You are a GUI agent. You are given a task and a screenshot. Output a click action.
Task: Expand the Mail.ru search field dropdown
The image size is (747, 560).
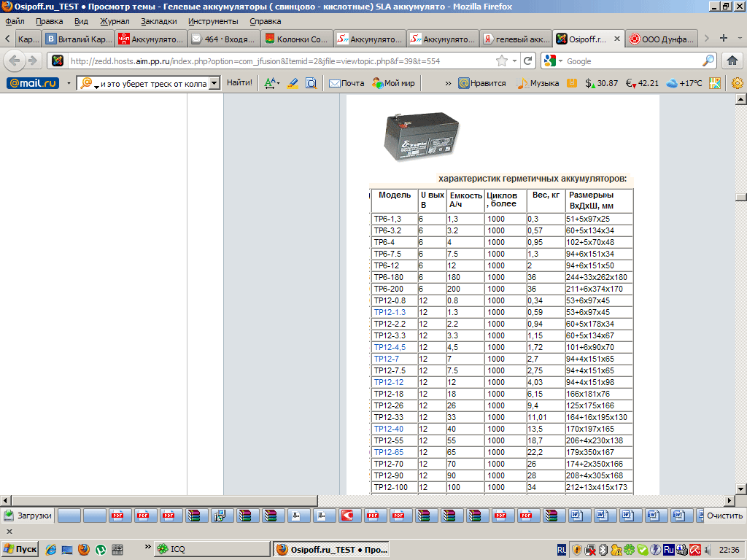click(214, 83)
